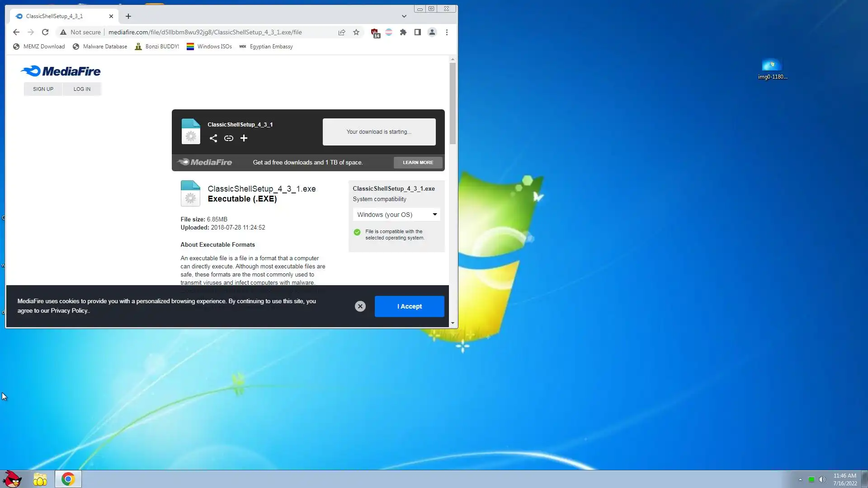Expand the tab search chevron
868x488 pixels.
[404, 16]
